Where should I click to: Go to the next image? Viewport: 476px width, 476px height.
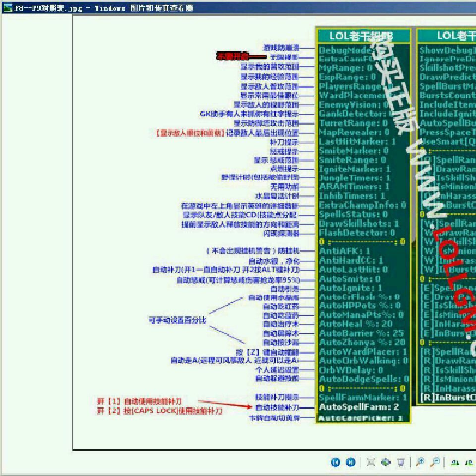351,462
